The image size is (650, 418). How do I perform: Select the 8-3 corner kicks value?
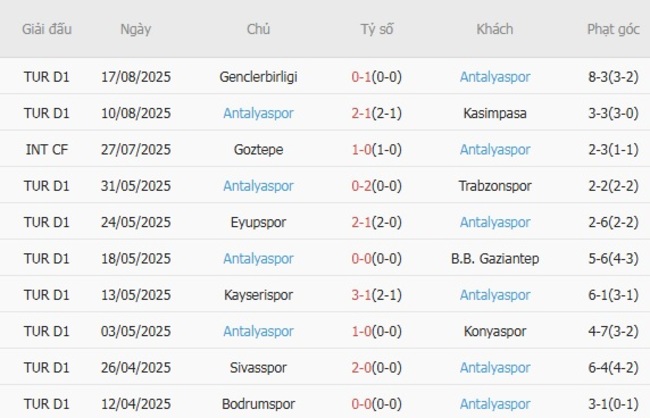(600, 76)
